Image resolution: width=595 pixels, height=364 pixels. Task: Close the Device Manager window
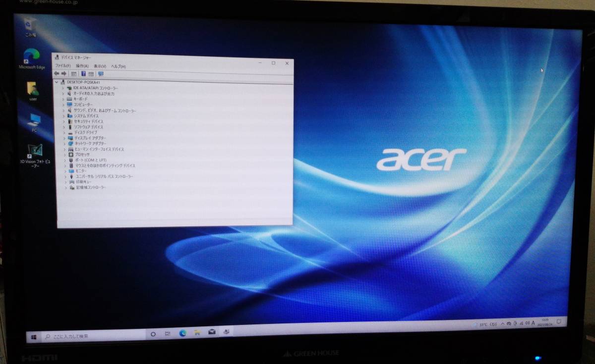[x=287, y=63]
